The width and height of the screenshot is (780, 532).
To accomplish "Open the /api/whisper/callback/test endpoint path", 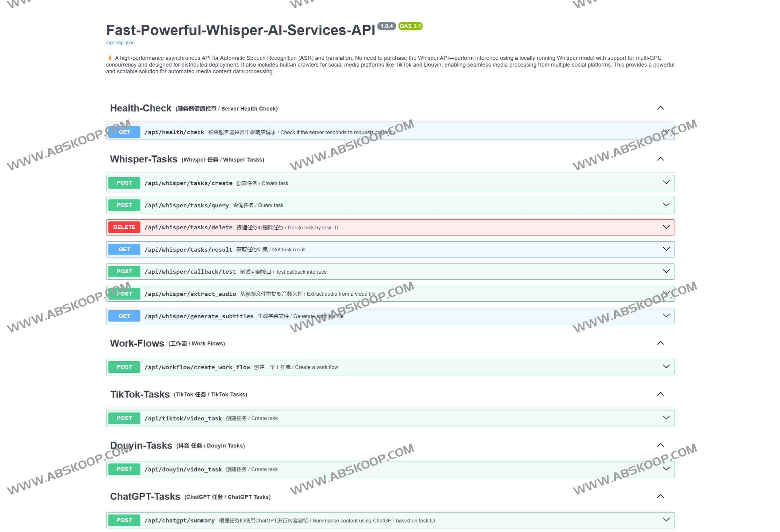I will (190, 271).
